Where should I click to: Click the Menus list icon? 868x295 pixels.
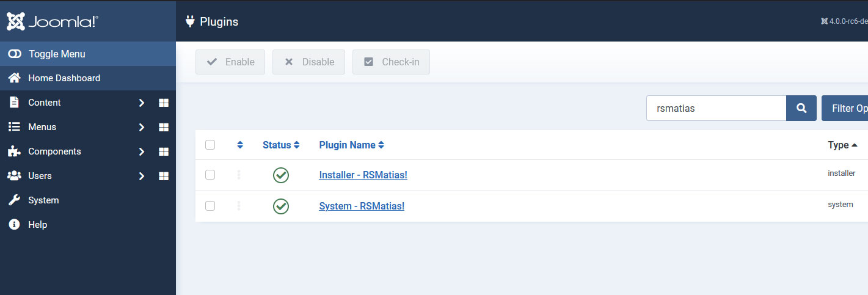click(14, 127)
